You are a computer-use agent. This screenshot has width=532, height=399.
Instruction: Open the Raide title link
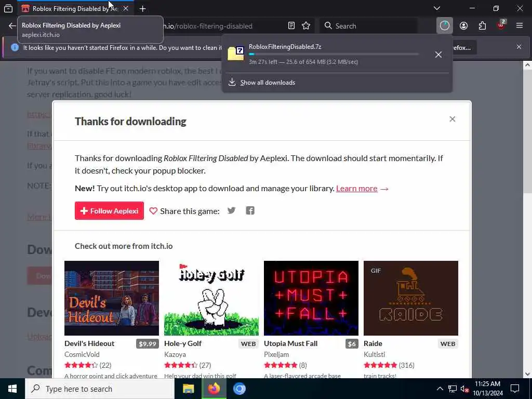tap(373, 343)
